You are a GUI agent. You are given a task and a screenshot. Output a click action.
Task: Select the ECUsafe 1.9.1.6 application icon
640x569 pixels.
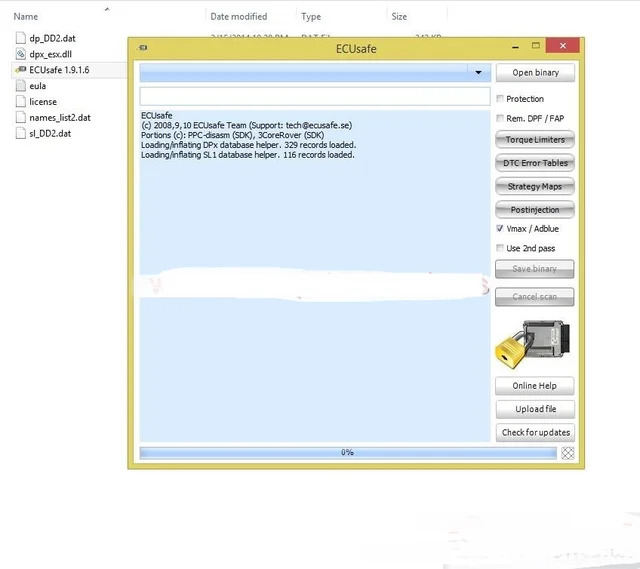pyautogui.click(x=20, y=70)
